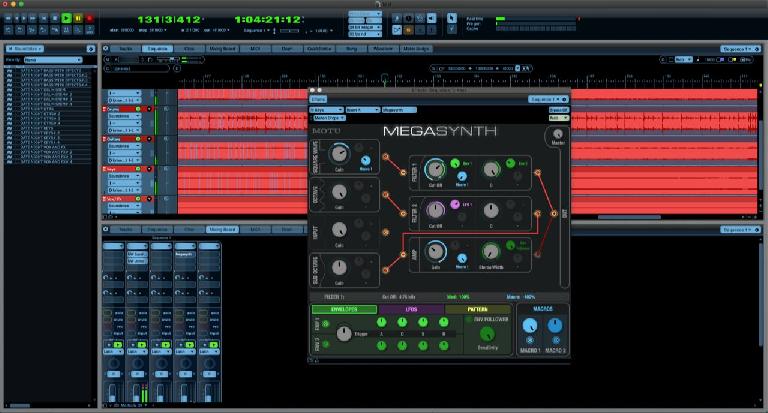Toggle ENV 1 power button in Envelopes

[x=325, y=324]
